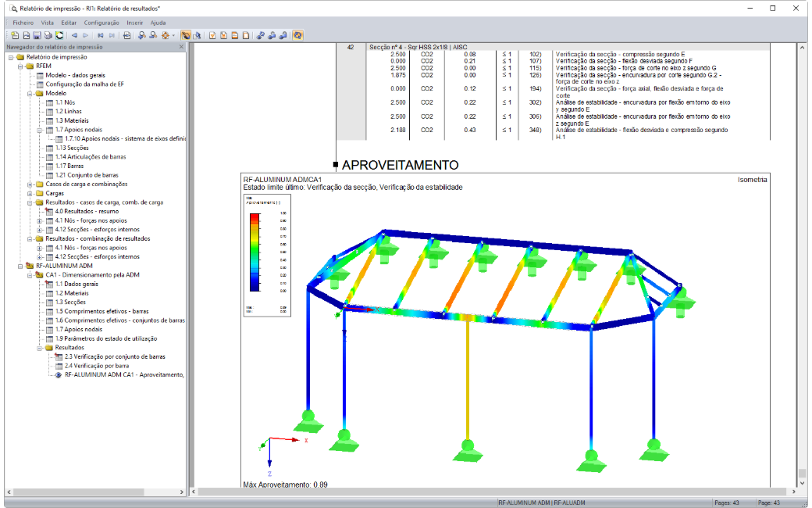Click the second blue chain link icon
Viewport: 812px width, 508px height.
272,35
